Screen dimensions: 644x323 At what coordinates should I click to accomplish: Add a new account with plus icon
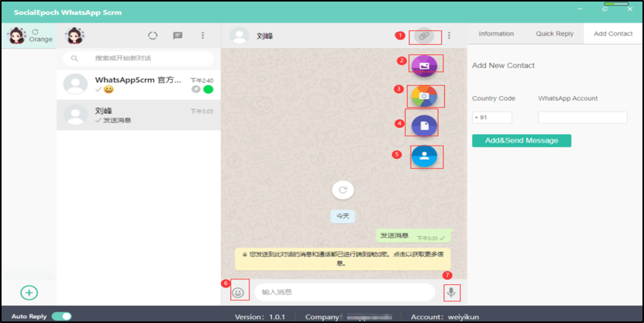pos(29,293)
